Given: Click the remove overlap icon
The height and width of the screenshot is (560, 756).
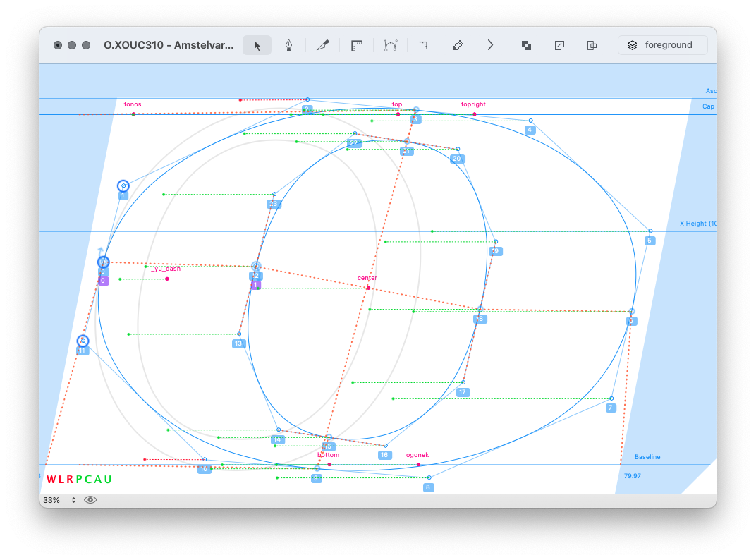Looking at the screenshot, I should pos(526,45).
